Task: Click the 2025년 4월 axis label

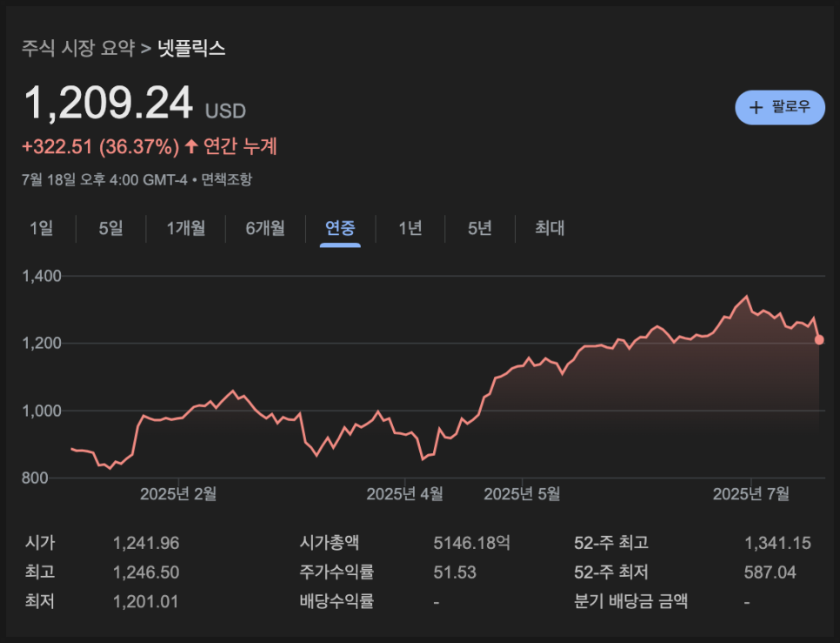Action: 405,493
